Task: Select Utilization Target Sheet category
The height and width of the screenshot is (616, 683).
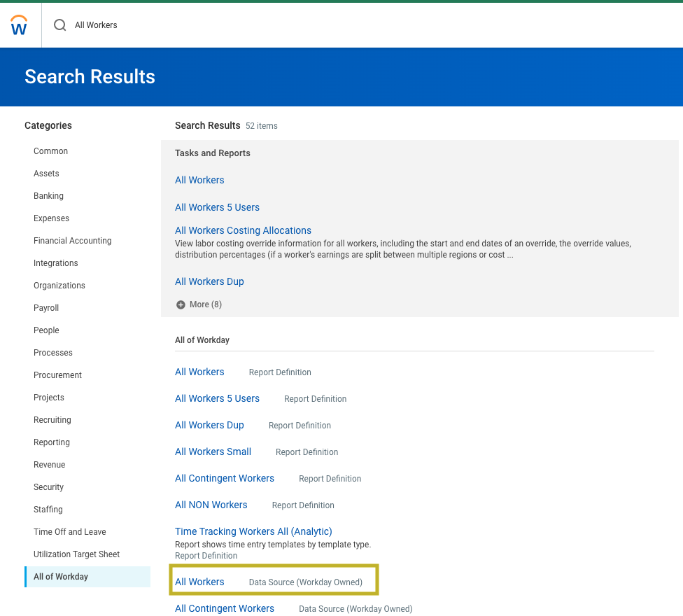Action: (76, 554)
